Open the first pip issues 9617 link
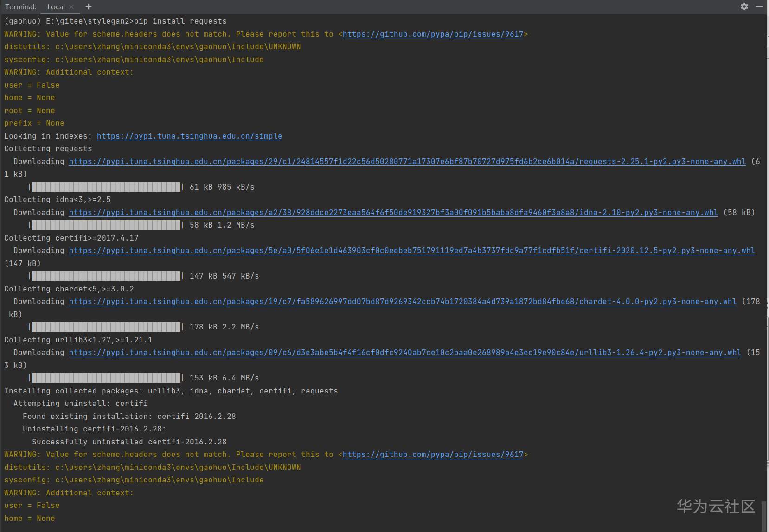 [433, 34]
